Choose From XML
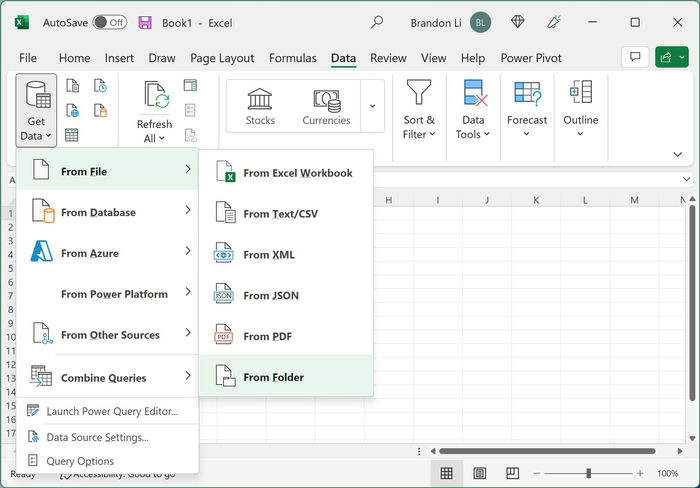This screenshot has width=700, height=488. point(286,254)
